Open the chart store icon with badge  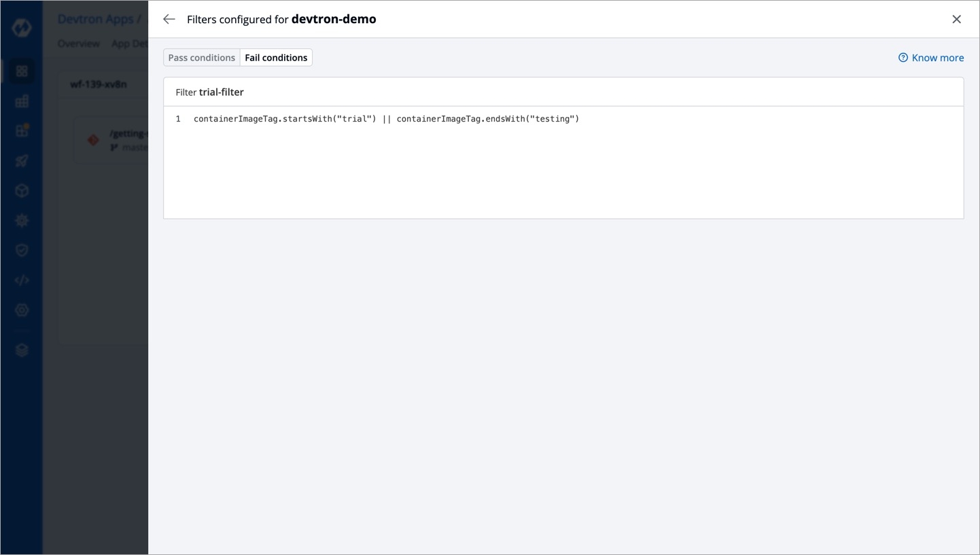(x=22, y=130)
